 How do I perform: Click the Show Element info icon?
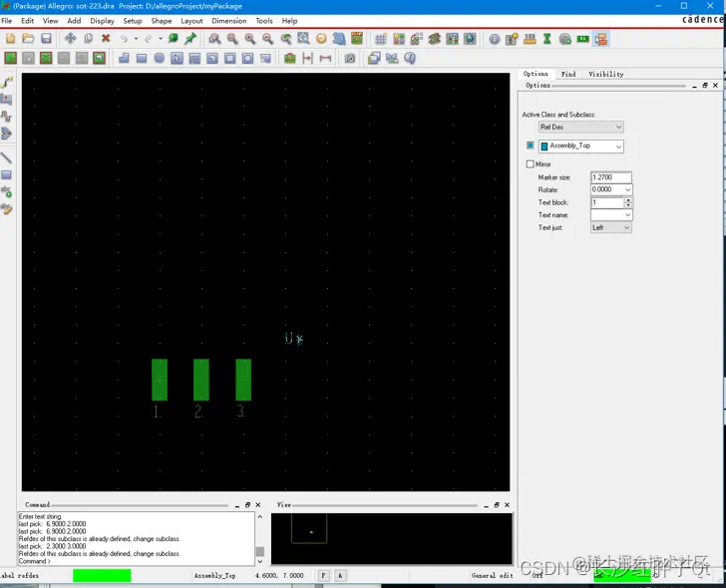click(x=495, y=39)
